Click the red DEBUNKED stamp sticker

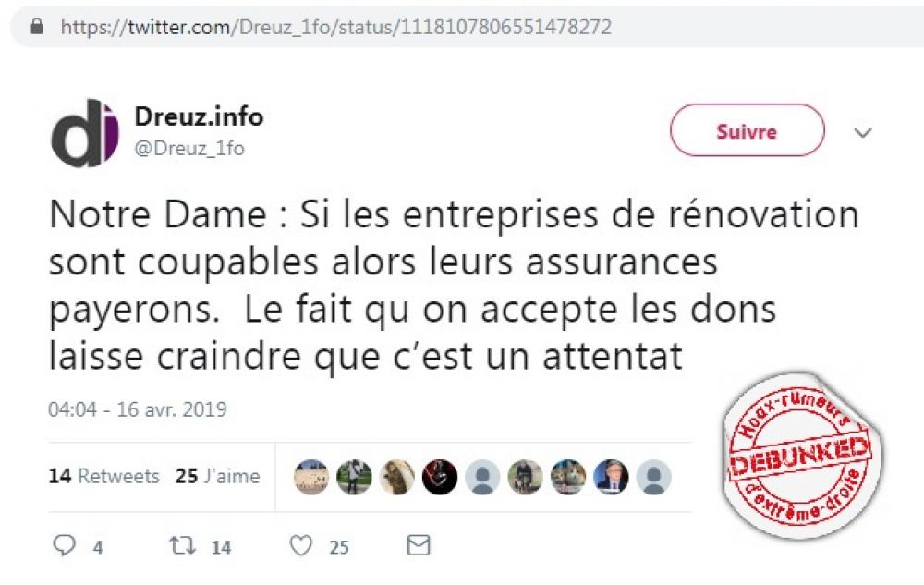click(801, 456)
